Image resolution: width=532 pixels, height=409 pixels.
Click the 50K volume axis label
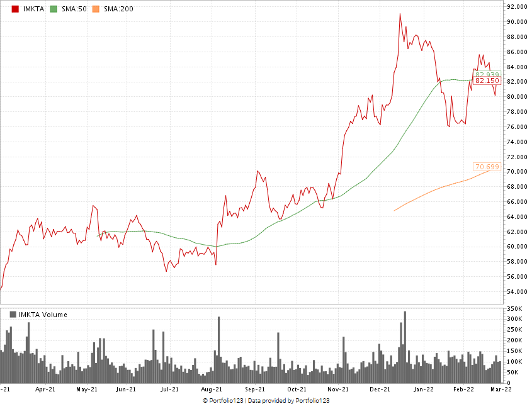point(512,373)
